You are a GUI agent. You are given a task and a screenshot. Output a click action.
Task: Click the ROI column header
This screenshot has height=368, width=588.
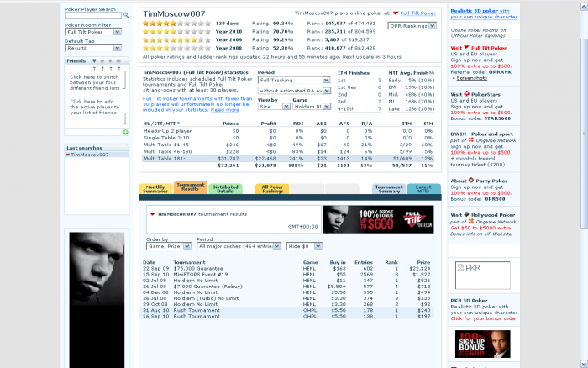tap(298, 123)
